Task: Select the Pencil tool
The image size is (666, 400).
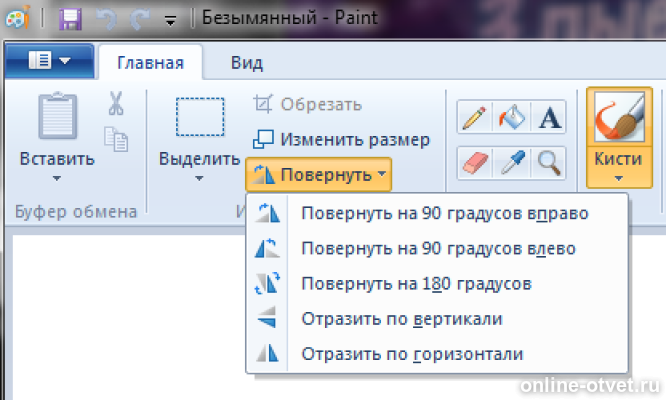Action: tap(474, 117)
